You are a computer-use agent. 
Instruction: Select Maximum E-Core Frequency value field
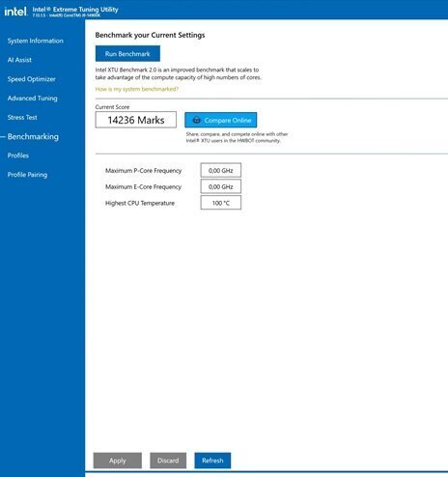click(x=221, y=186)
